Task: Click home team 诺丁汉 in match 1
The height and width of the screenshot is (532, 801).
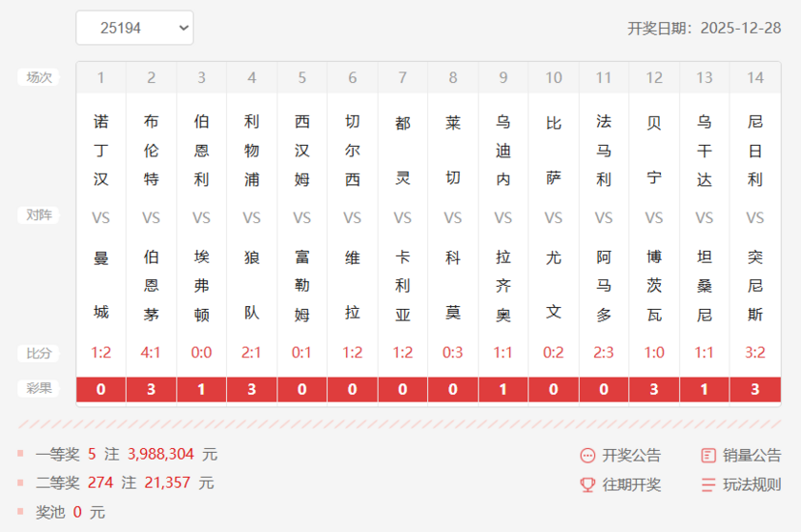Action: click(x=101, y=151)
